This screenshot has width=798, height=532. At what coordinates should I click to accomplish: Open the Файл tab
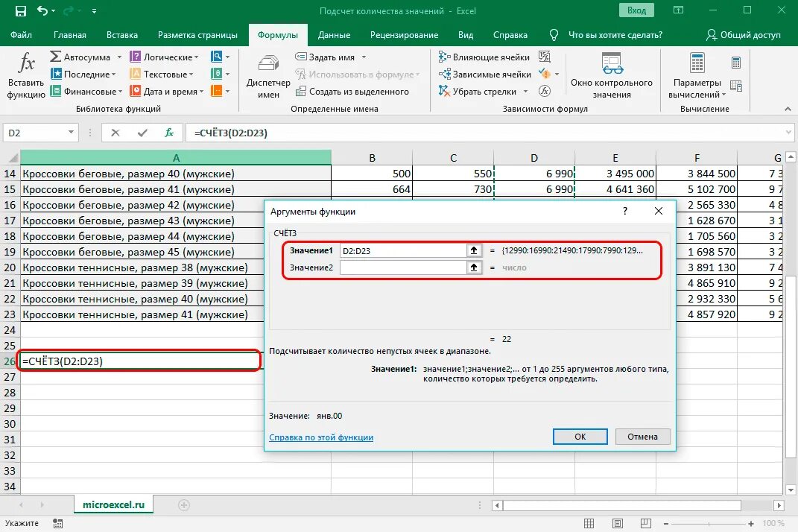click(21, 35)
